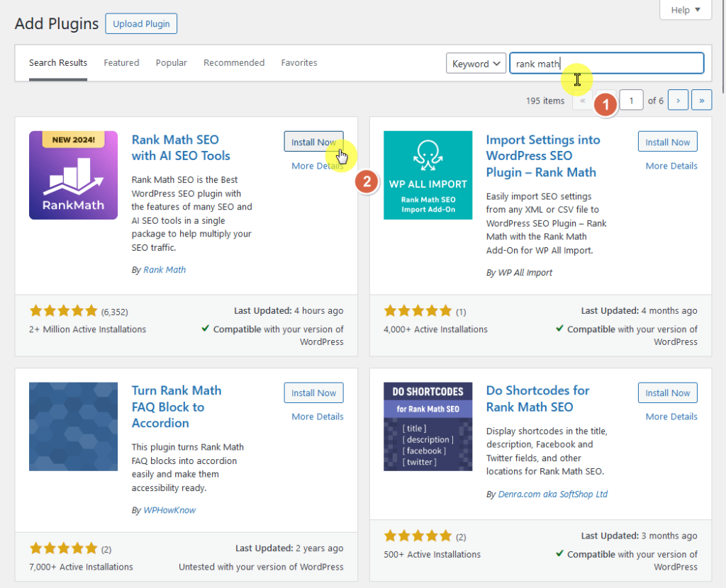726x588 pixels.
Task: Visit the WPHowKnow author link
Action: (169, 510)
